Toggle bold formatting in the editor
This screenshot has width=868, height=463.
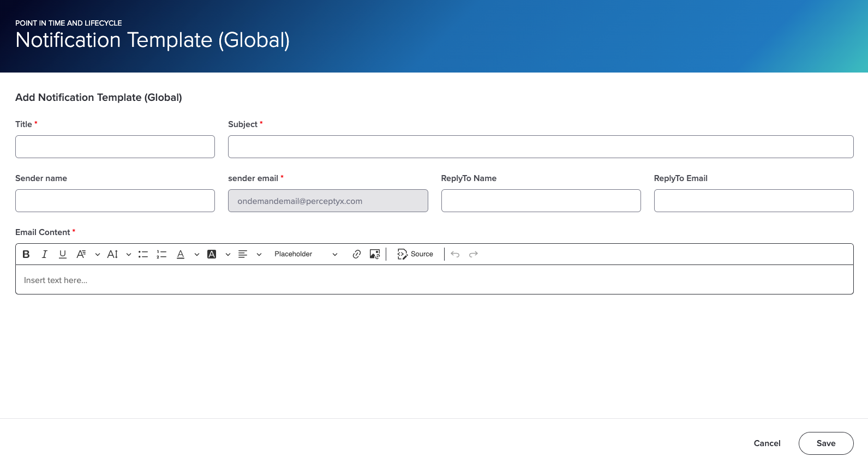pos(26,254)
